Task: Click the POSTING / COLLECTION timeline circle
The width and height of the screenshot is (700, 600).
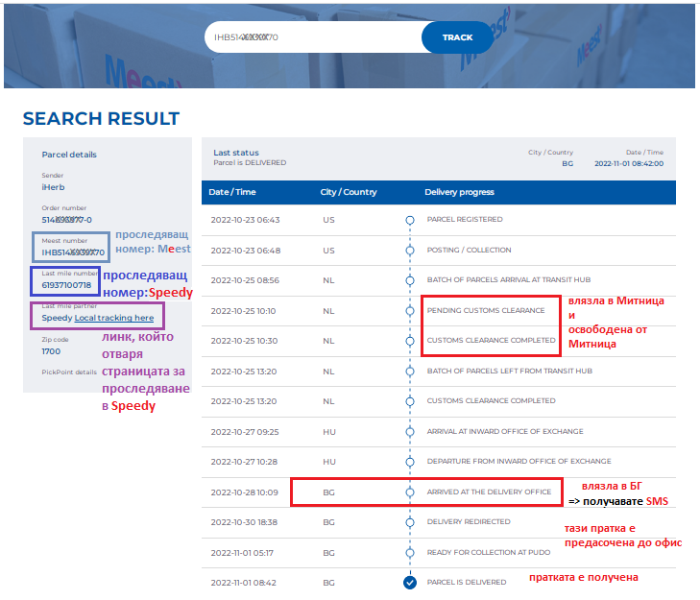Action: [410, 250]
